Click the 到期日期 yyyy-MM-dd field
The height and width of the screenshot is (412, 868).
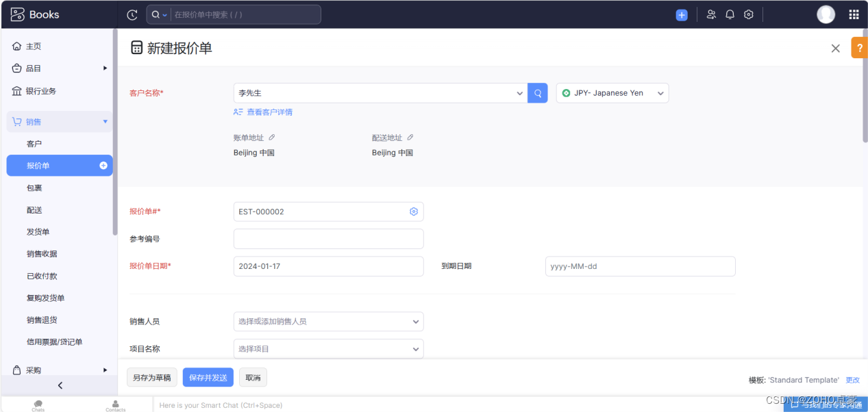coord(641,266)
